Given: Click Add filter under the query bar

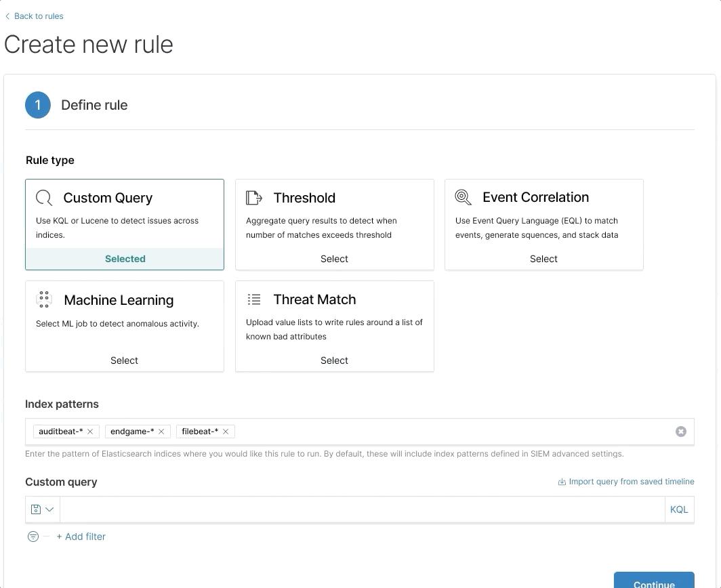Looking at the screenshot, I should [x=81, y=536].
